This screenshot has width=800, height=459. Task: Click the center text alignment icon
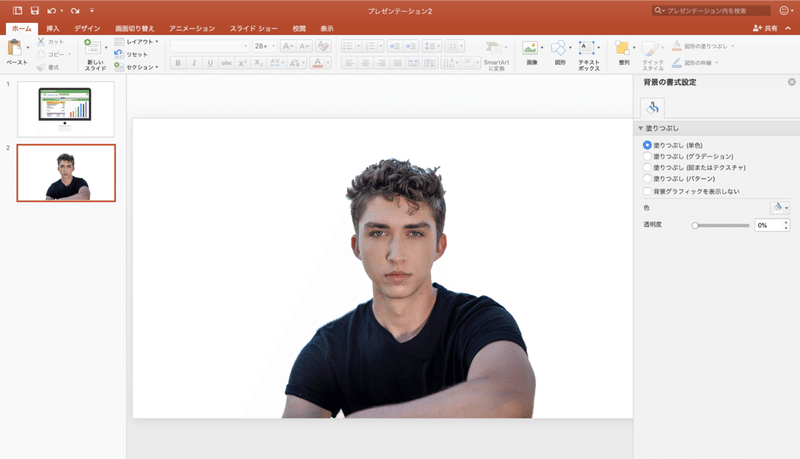click(365, 63)
